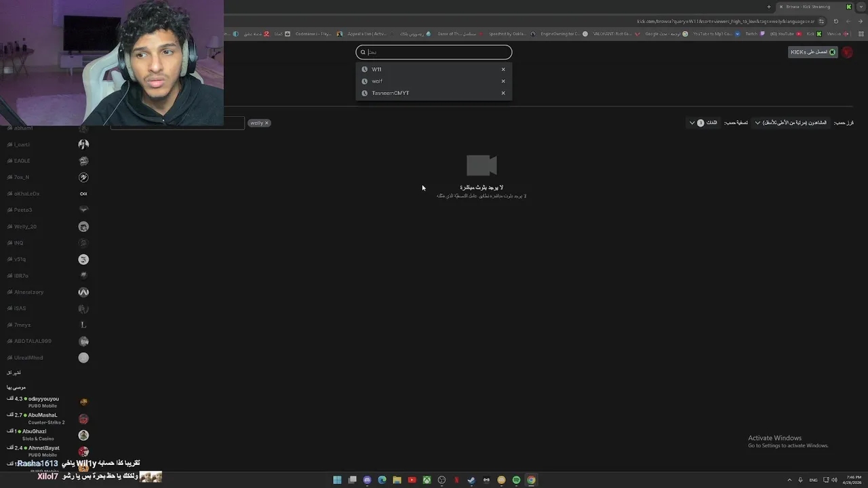Click Welly_20 channel avatar

(83, 226)
